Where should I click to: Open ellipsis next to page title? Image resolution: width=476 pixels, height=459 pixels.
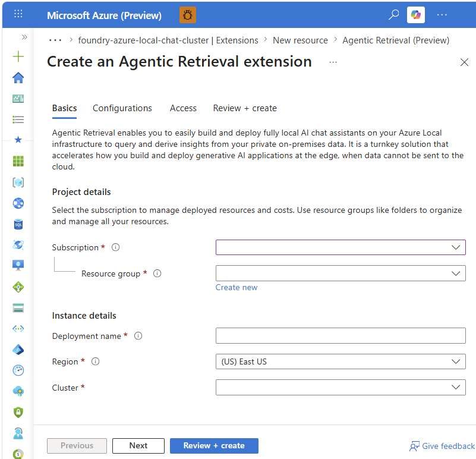coord(333,62)
